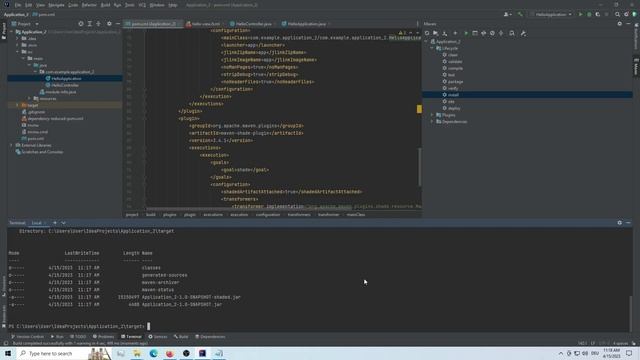Switch to HelloController.java editor tab

[x=253, y=24]
